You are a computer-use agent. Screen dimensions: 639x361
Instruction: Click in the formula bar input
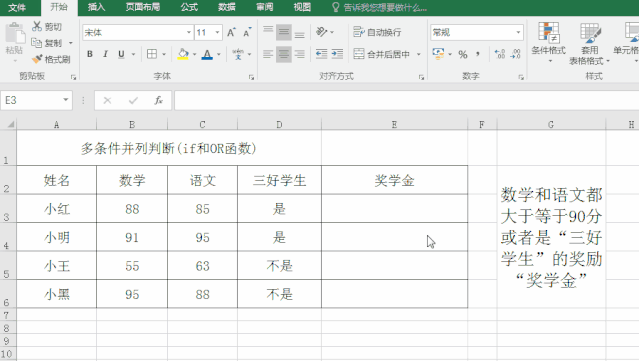click(406, 100)
